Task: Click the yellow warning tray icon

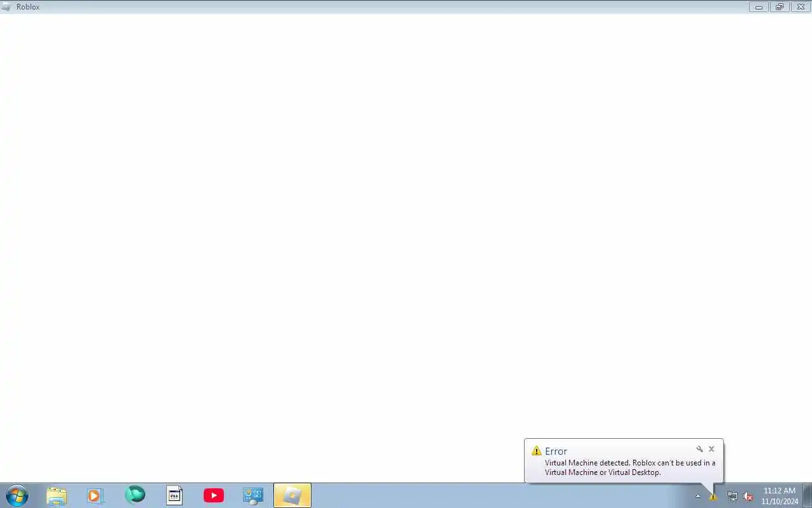Action: [x=713, y=497]
